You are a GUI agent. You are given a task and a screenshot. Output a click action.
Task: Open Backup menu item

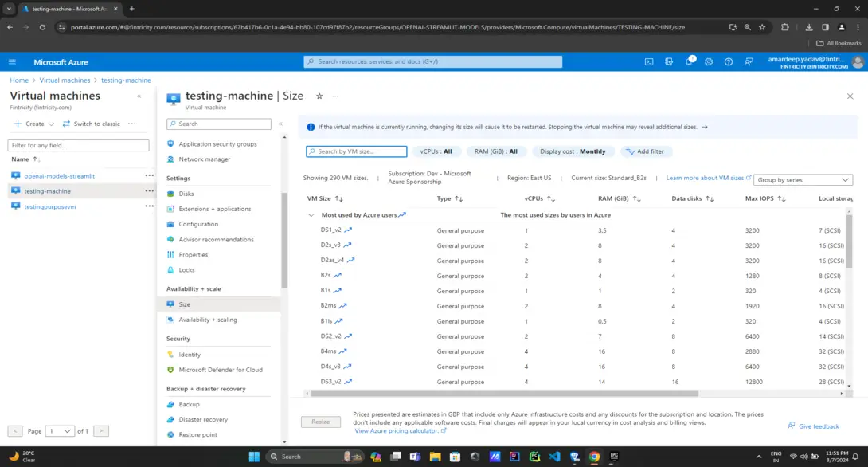[189, 404]
